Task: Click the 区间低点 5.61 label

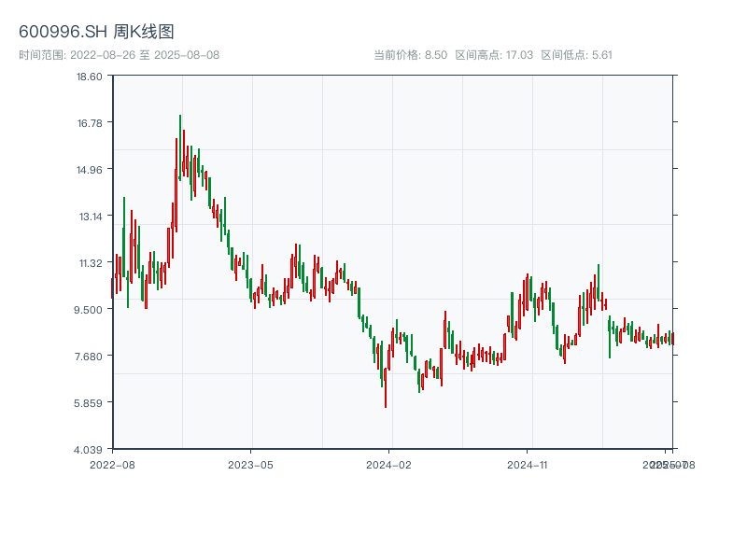Action: pyautogui.click(x=576, y=55)
